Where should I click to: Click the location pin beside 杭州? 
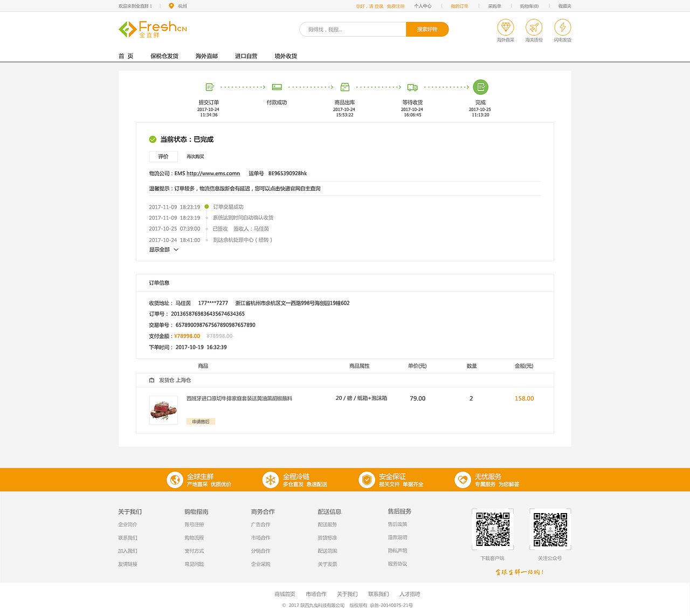coord(172,6)
